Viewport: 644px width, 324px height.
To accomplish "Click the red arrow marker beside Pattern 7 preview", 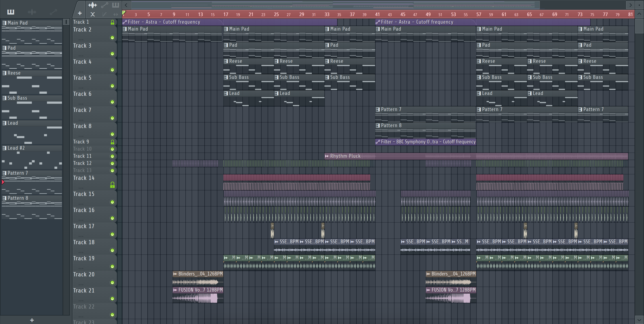I will click(3, 182).
